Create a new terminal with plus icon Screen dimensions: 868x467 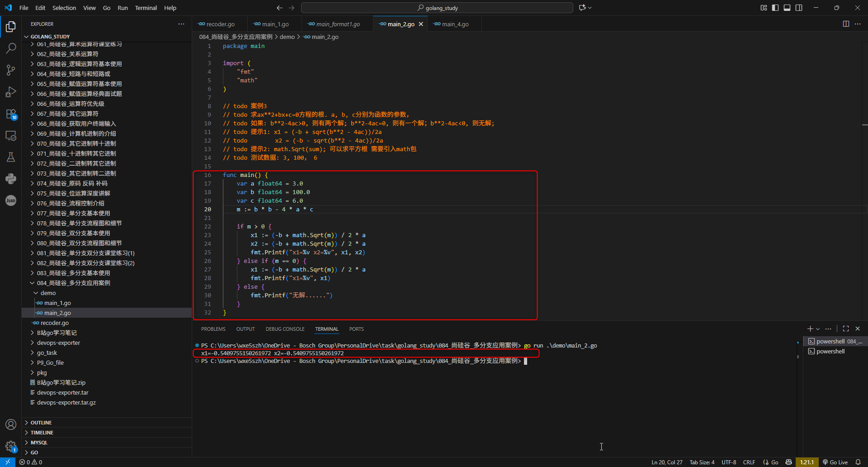(810, 329)
